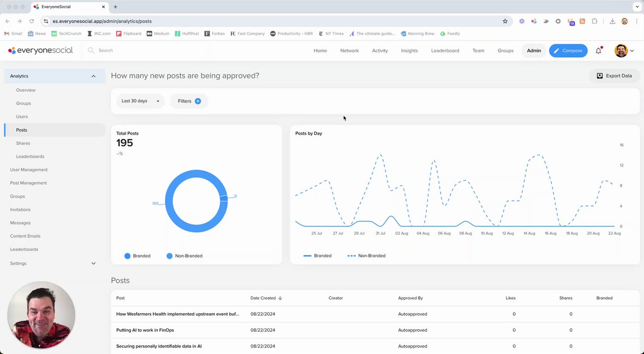Toggle Branded series in line chart legend
Screen dimensions: 644x354
(x=318, y=256)
